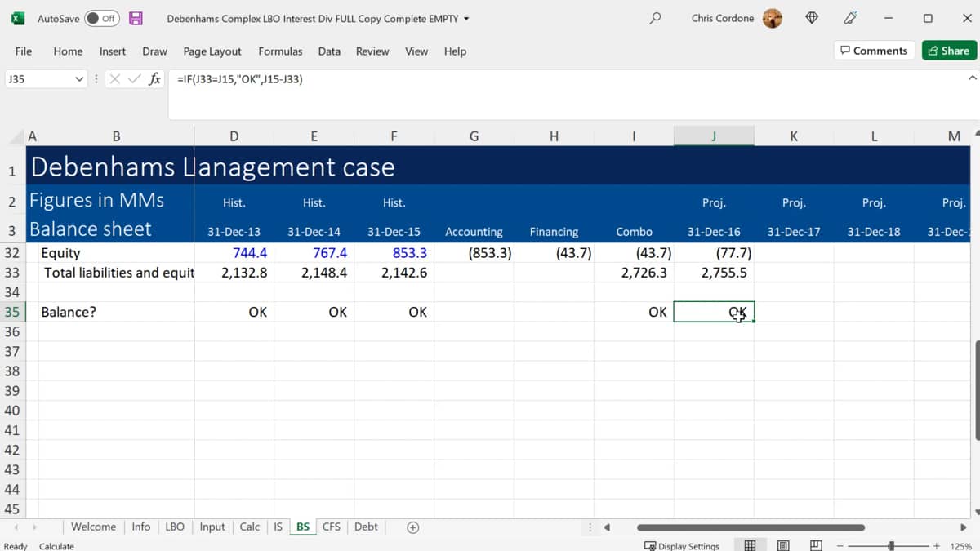Confirm formula with the checkmark icon
The width and height of the screenshot is (980, 551).
click(x=135, y=79)
